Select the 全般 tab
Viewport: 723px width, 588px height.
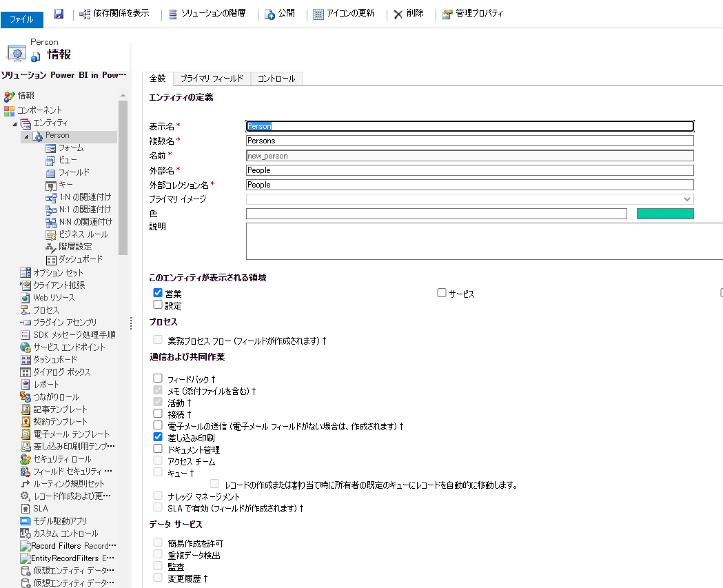pos(158,79)
